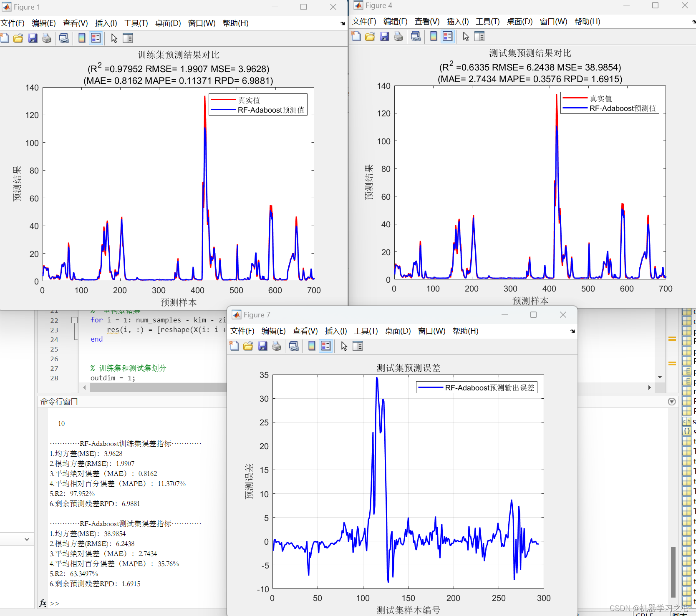This screenshot has height=616, width=696.
Task: Click New Figure icon in Figure 7 toolbar
Action: (x=235, y=346)
